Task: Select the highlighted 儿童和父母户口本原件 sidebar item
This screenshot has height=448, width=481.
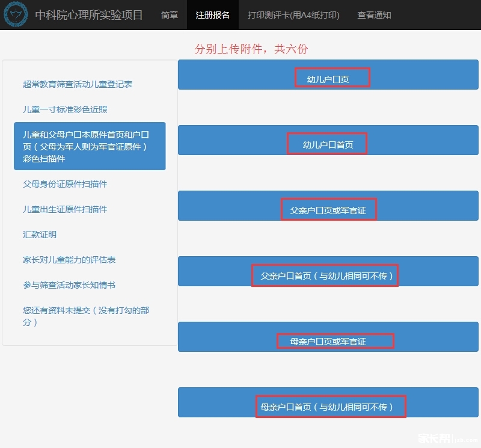Action: [x=90, y=146]
